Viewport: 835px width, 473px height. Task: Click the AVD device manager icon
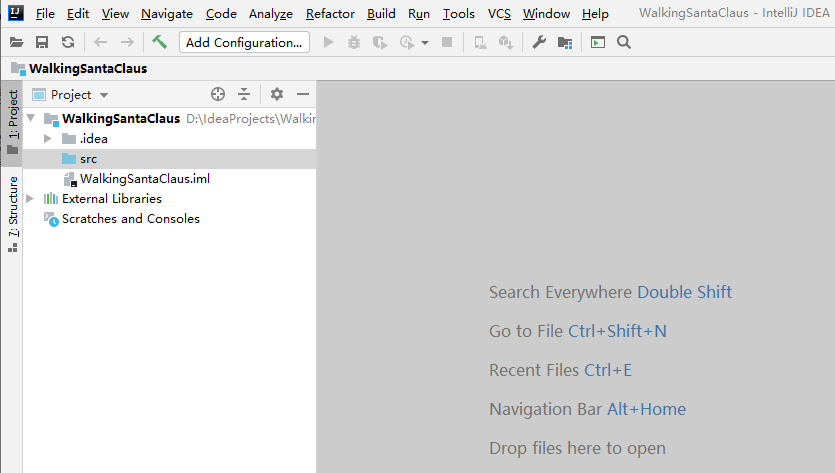(x=480, y=42)
